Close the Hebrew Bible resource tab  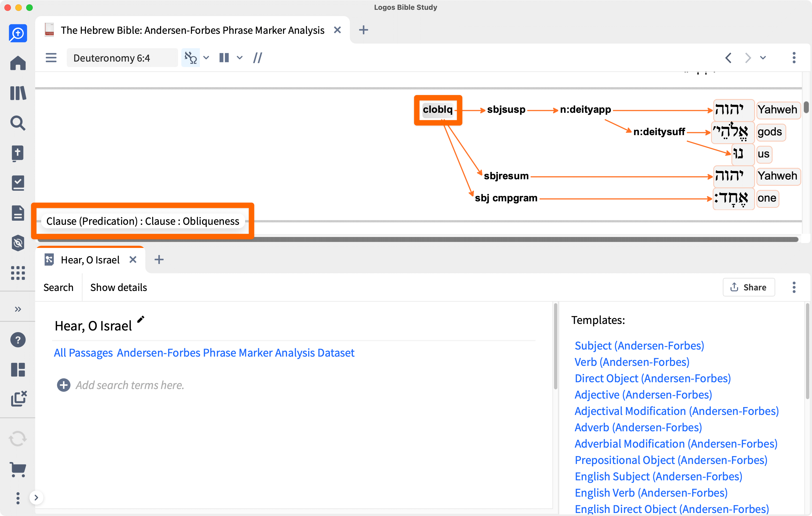coord(337,30)
